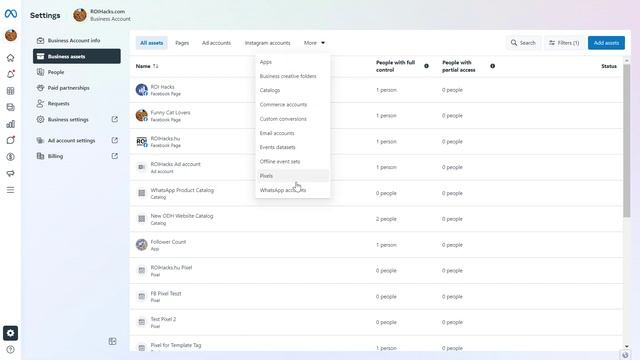Choose Apps from the More menu
The width and height of the screenshot is (640, 360).
[x=292, y=62]
